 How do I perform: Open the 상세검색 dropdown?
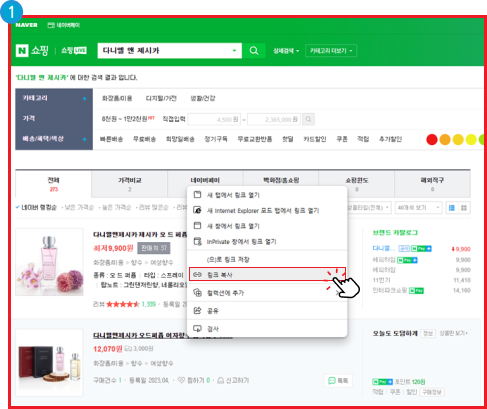coord(286,51)
